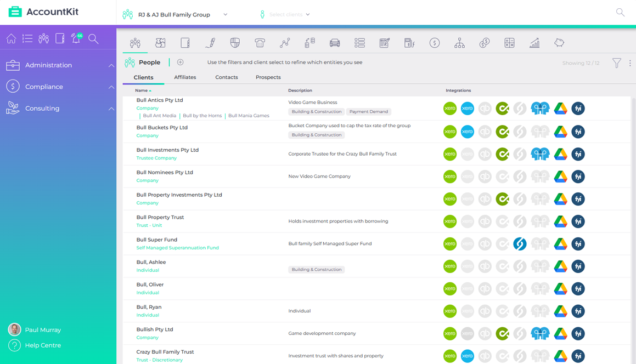
Task: Select the puzzle map toolbar icon
Action: click(x=160, y=43)
